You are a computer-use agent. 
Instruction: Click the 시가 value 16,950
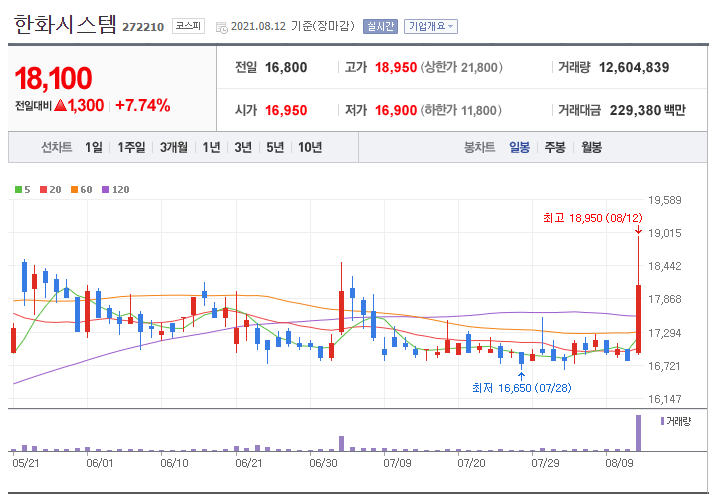[x=286, y=110]
